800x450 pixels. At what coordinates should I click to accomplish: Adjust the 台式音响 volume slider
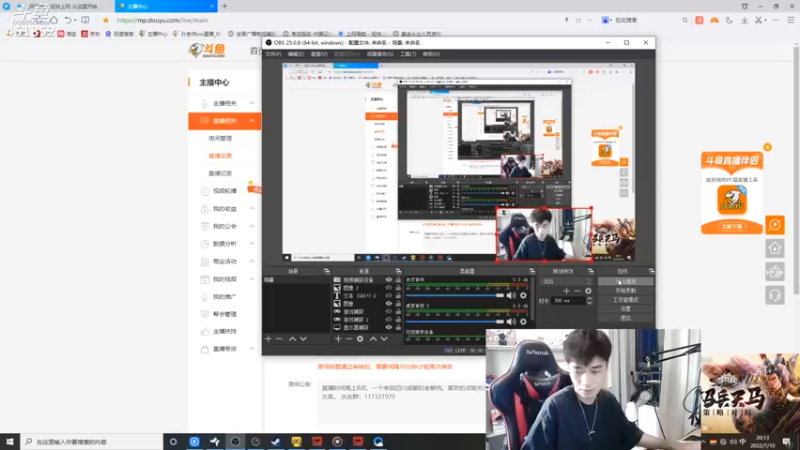click(x=455, y=295)
